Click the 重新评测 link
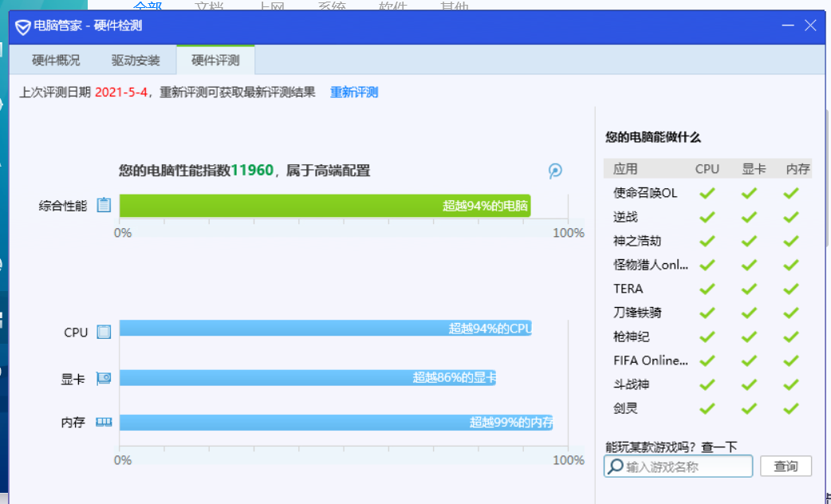This screenshot has height=504, width=831. click(x=354, y=93)
